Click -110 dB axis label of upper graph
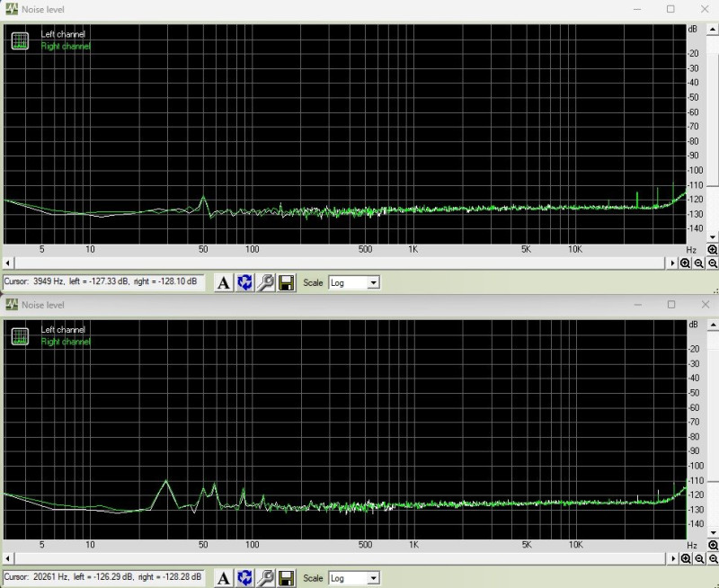The height and width of the screenshot is (588, 719). pos(695,185)
